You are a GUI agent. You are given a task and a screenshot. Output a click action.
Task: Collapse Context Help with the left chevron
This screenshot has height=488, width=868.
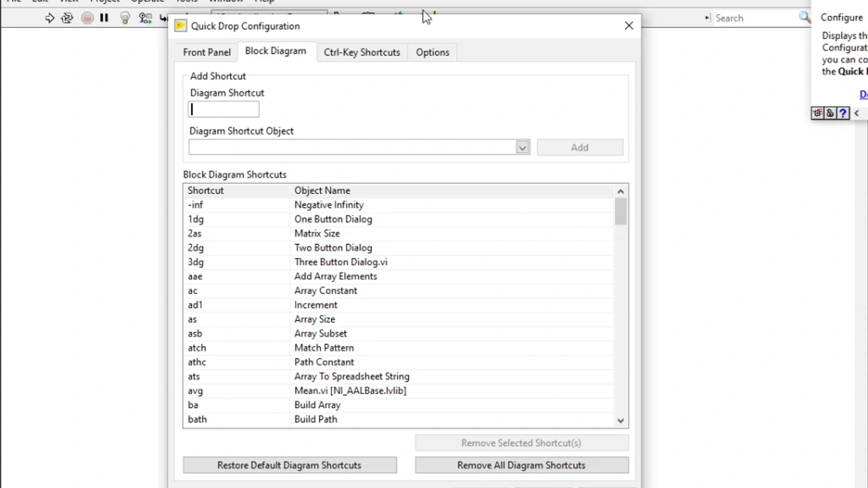(856, 113)
